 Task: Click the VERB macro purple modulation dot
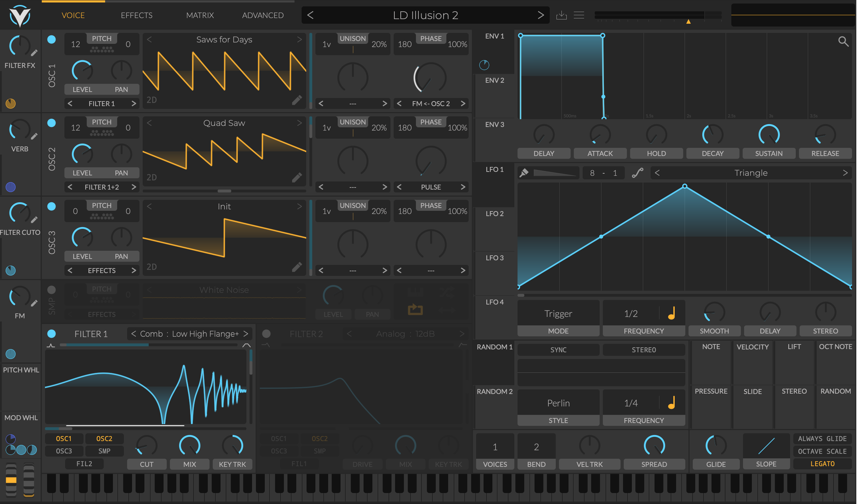(11, 187)
